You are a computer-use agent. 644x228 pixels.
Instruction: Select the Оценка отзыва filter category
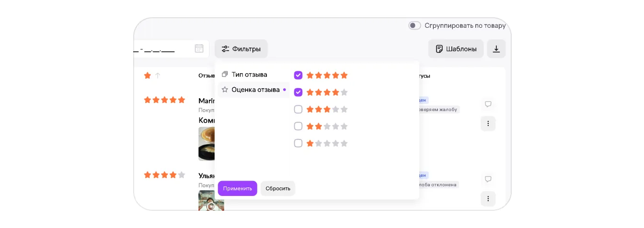click(255, 90)
